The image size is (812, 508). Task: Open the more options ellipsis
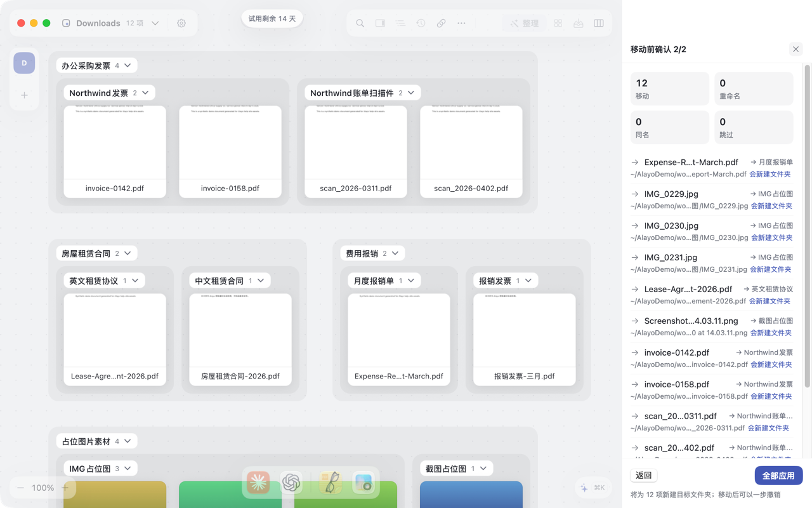pyautogui.click(x=461, y=23)
